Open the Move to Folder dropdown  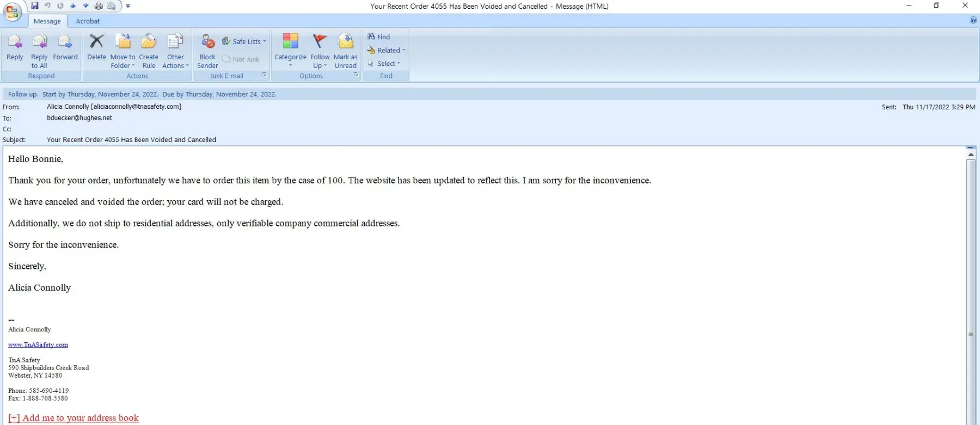[122, 51]
